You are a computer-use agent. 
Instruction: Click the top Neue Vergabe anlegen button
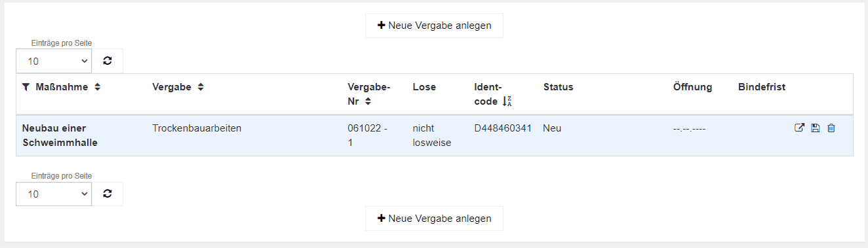pos(434,26)
